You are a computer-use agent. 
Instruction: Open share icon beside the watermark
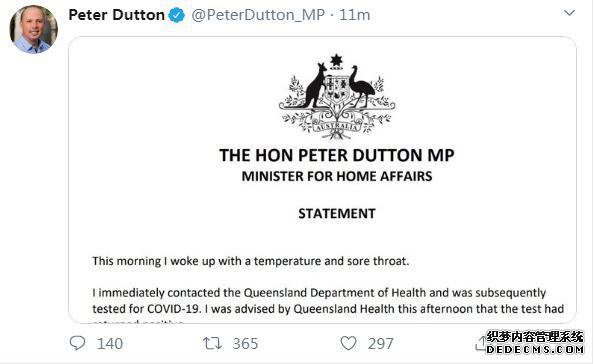point(480,344)
